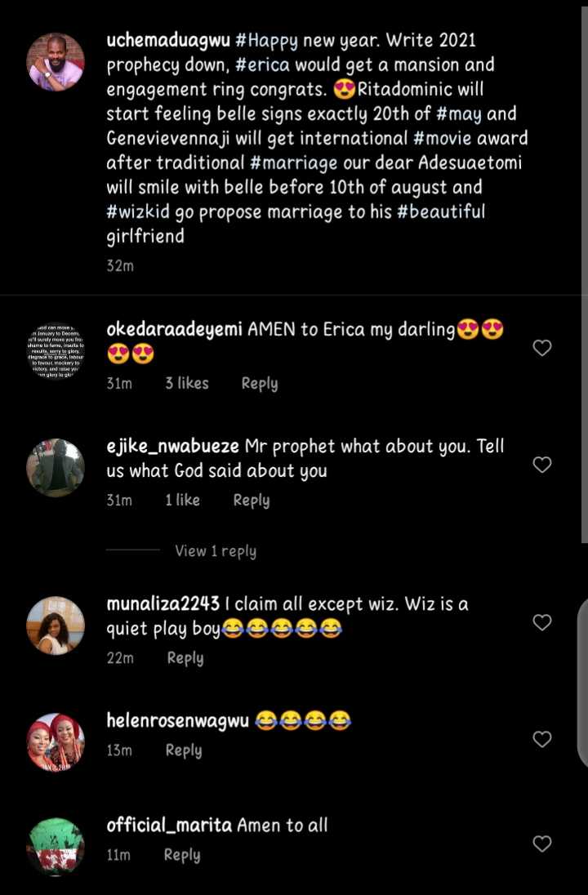The height and width of the screenshot is (895, 588).
Task: Open okedaraadeyemi's profile avatar
Action: coord(56,352)
